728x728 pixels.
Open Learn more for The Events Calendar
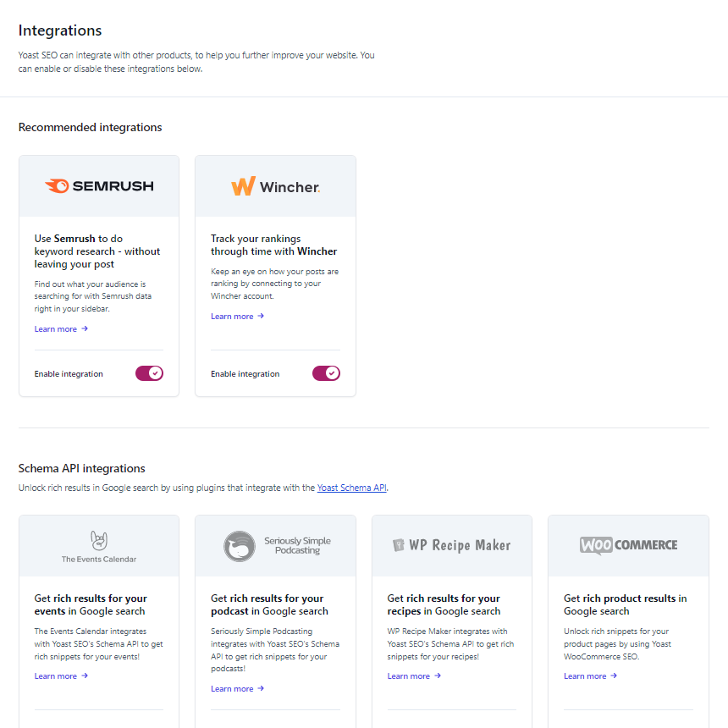pyautogui.click(x=56, y=676)
